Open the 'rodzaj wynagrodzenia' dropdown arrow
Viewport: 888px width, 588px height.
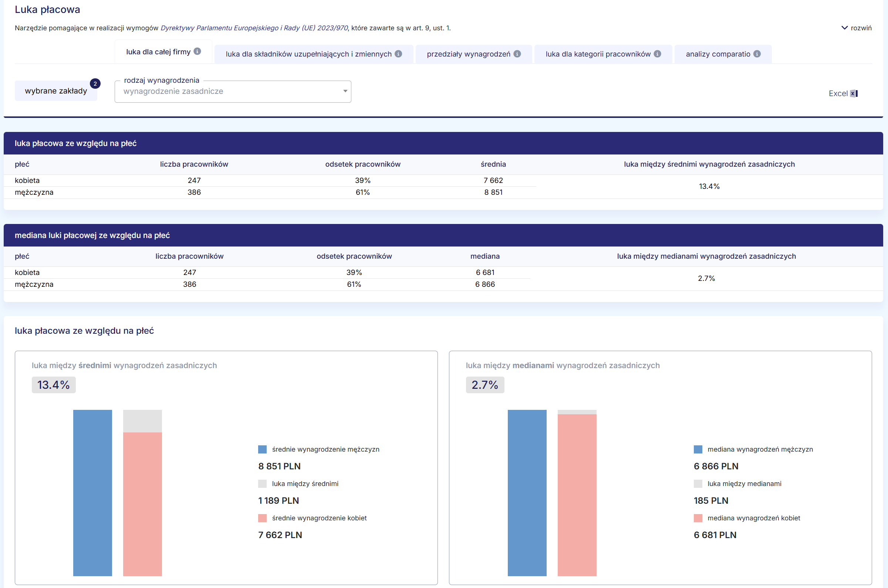tap(345, 91)
